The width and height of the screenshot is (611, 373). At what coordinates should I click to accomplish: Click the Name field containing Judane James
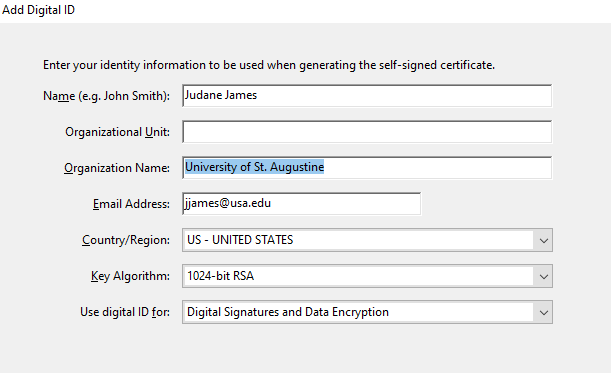(367, 95)
